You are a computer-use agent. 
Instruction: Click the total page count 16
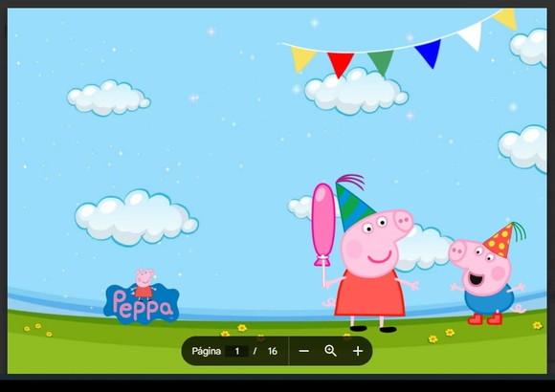point(272,351)
